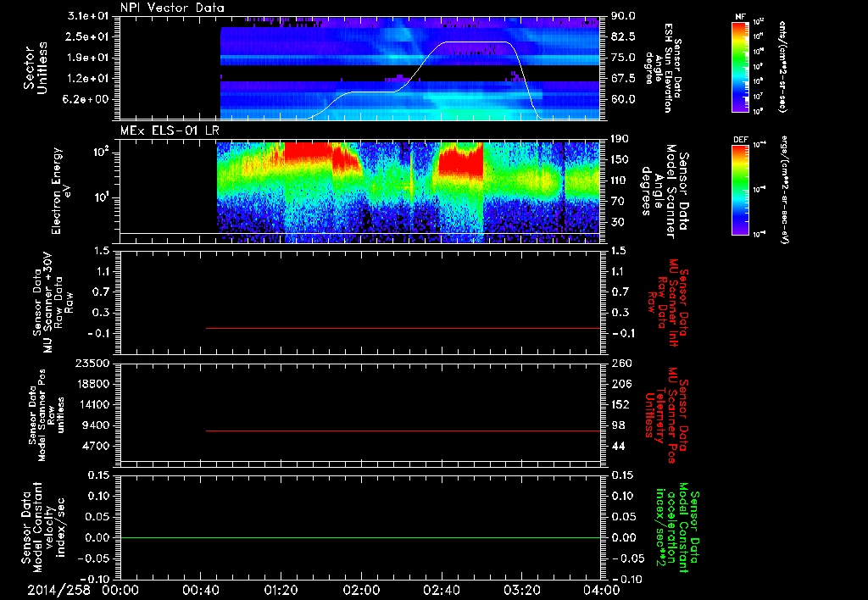Screen dimensions: 868x600
Task: Click the "NF" label above the color bar
Action: 740,17
